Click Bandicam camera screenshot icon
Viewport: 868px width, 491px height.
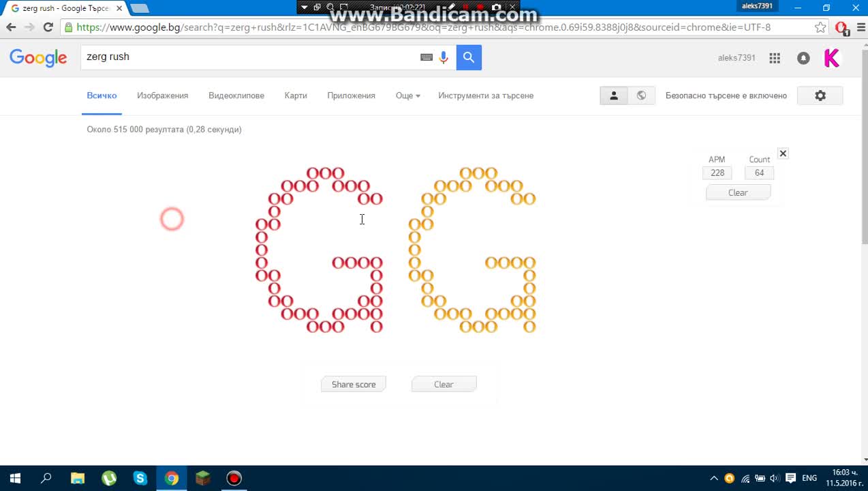[x=497, y=8]
